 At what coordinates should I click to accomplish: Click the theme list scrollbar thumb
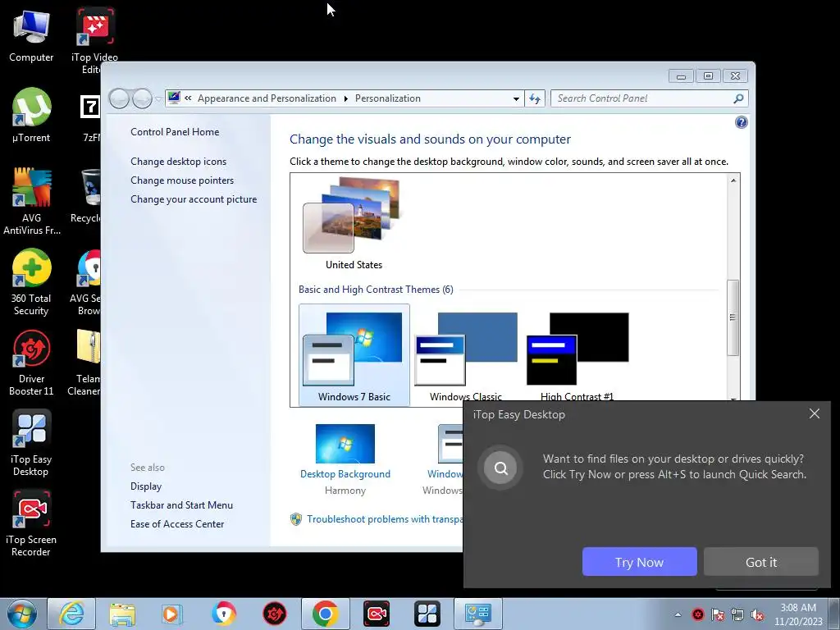(733, 317)
